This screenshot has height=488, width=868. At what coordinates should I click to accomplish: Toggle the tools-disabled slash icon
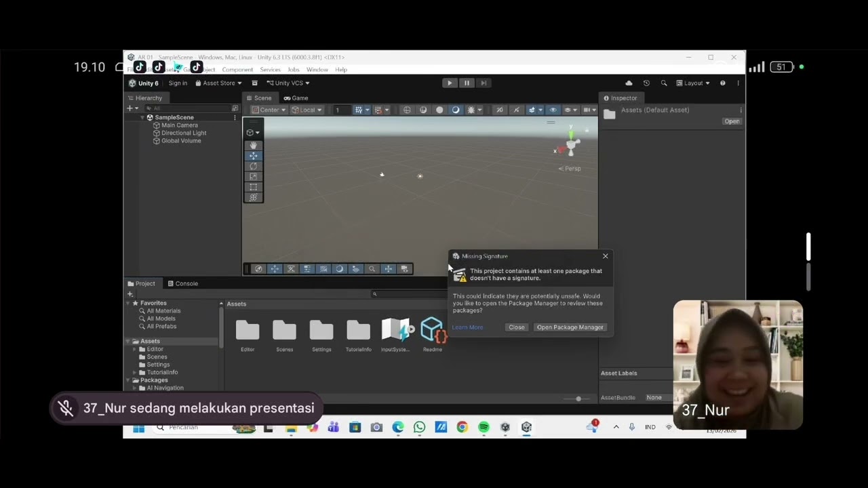click(x=516, y=110)
